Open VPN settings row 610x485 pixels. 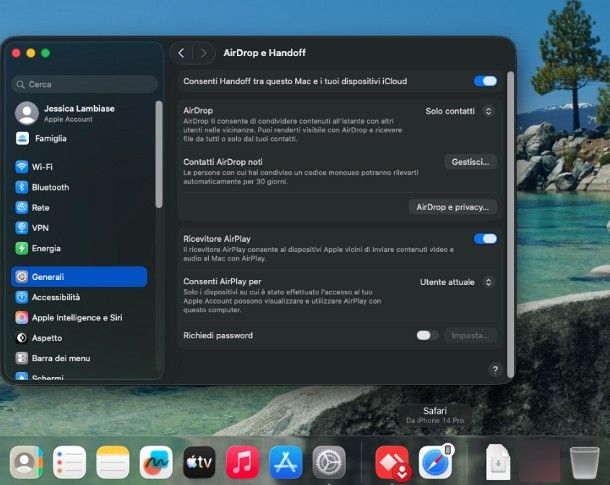click(x=79, y=228)
